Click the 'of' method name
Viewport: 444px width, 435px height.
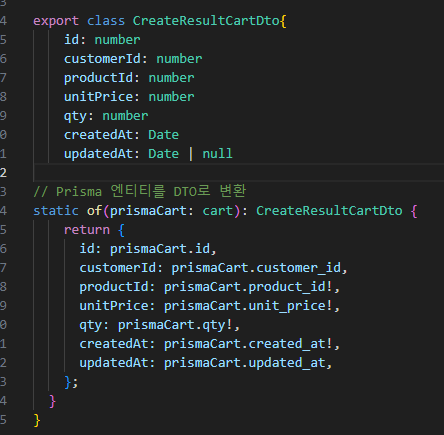click(x=94, y=211)
